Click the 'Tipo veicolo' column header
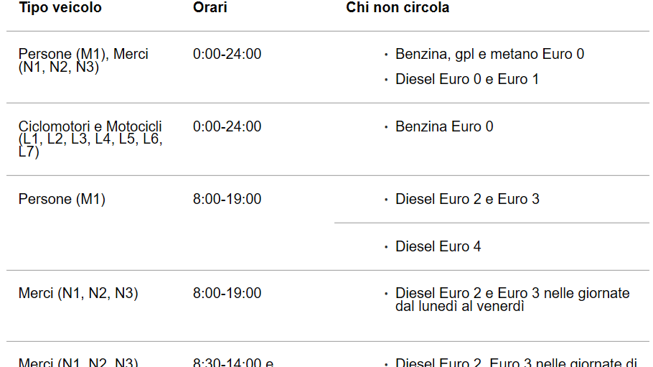Screen dimensions: 653x367 [x=60, y=7]
